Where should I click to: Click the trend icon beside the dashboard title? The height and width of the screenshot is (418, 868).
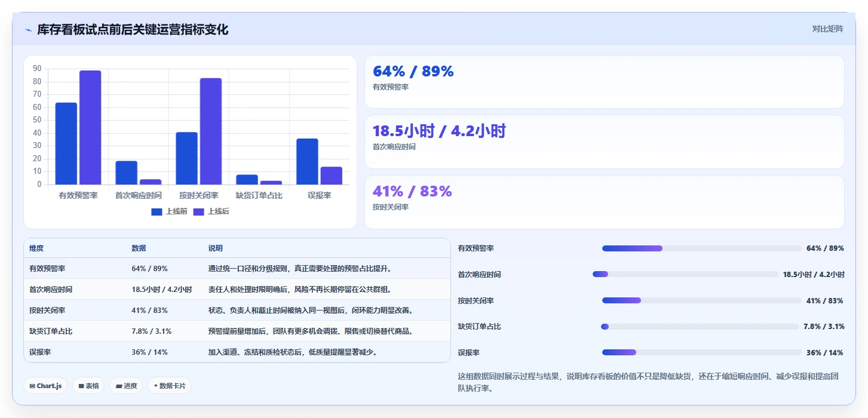click(x=28, y=30)
